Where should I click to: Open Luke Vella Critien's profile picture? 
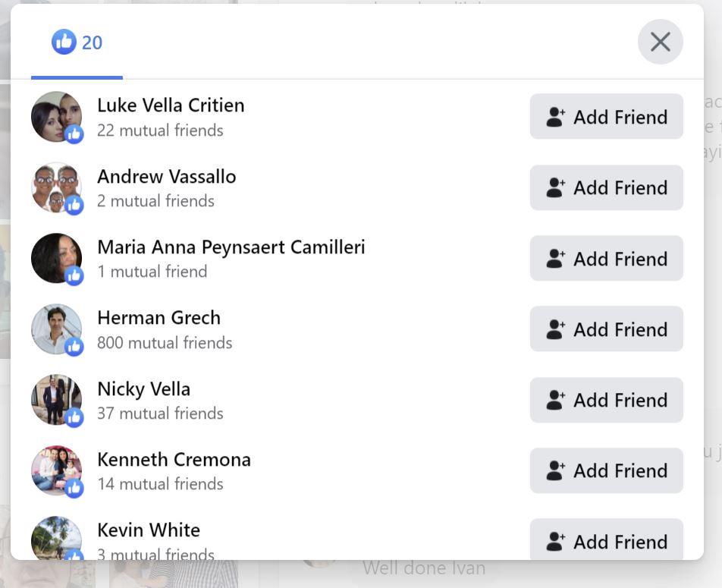coord(55,116)
